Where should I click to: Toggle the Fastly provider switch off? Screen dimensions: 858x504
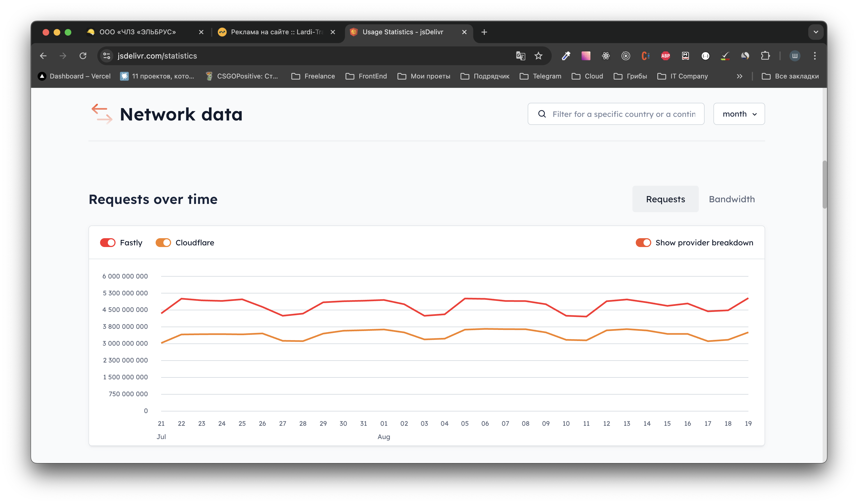coord(108,243)
